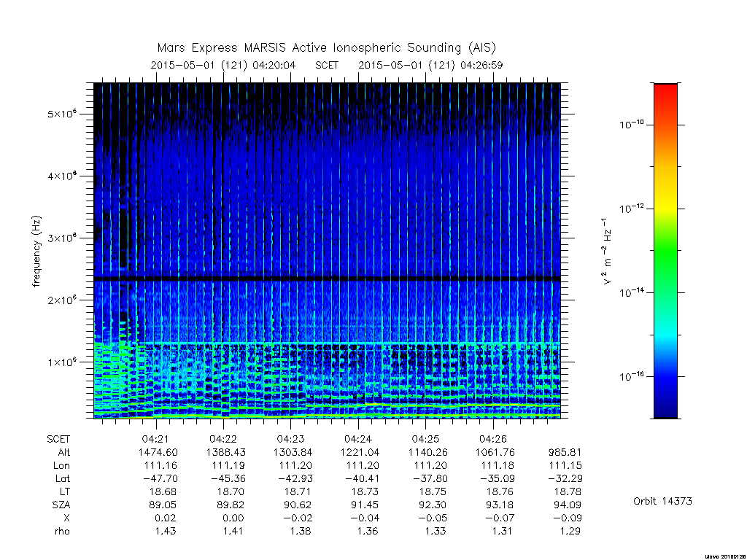
Task: Click the start time label 2015-05-01 04:20:04
Action: coord(223,65)
